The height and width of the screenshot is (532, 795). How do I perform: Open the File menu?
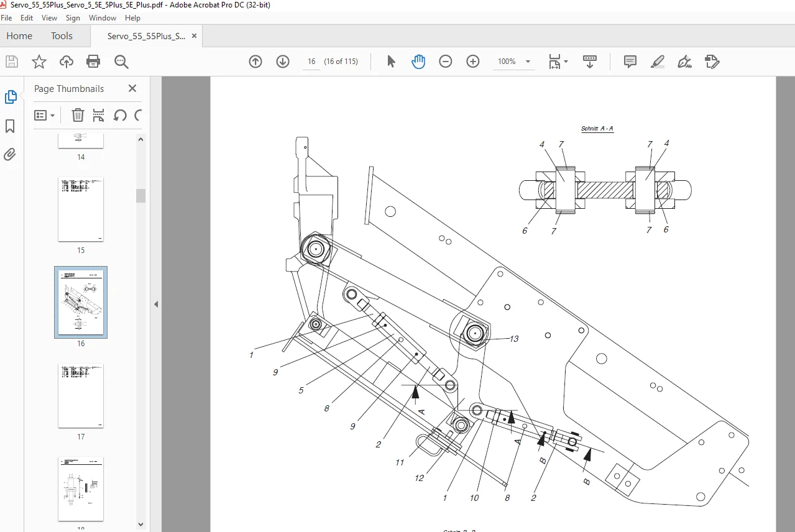(x=6, y=18)
